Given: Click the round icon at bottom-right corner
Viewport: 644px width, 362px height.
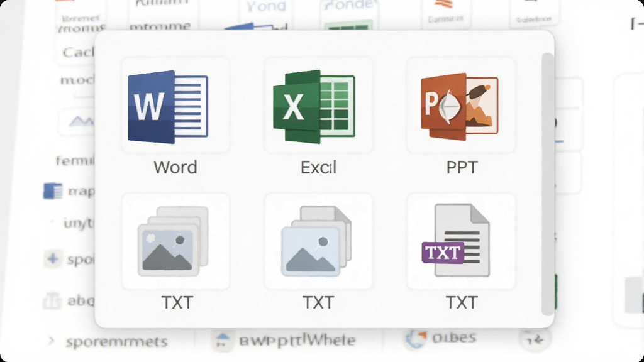Looking at the screenshot, I should point(535,339).
